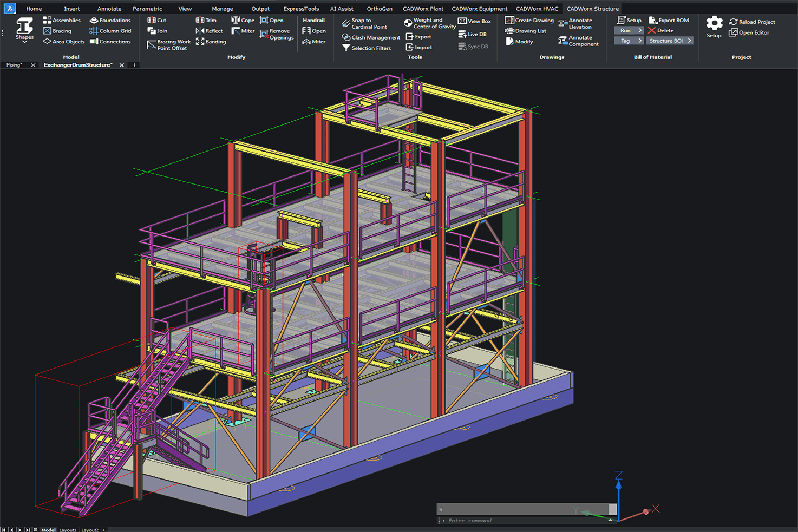This screenshot has width=798, height=532.
Task: Click the Reload Project icon
Action: pyautogui.click(x=734, y=22)
